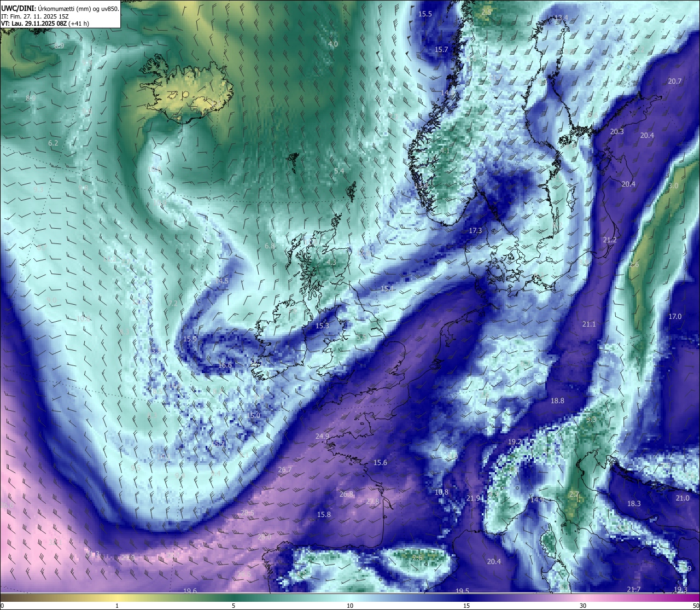Click the map value "21.9"
Screen dimensions: 700x610
[473, 498]
